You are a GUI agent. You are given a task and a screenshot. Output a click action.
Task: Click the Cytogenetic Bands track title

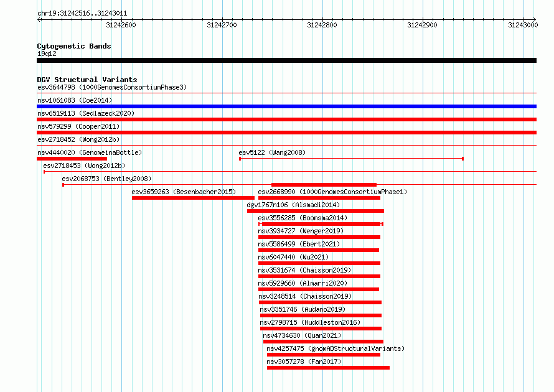(74, 46)
